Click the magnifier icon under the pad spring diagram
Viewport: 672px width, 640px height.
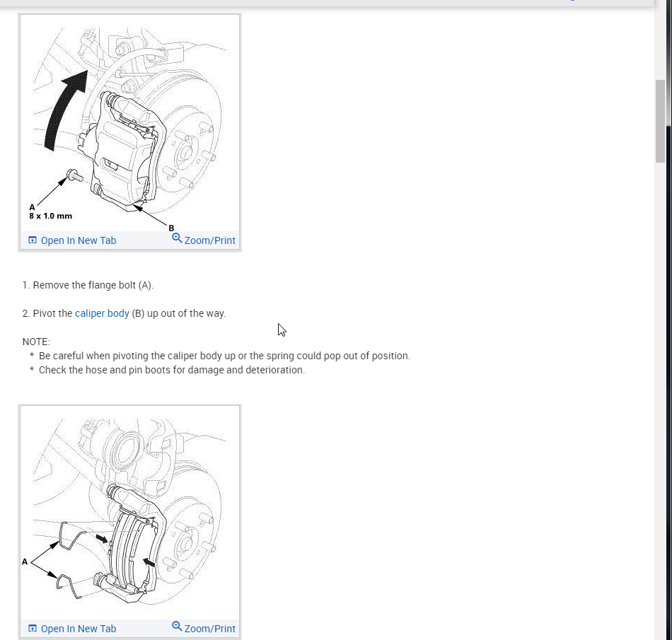[177, 627]
